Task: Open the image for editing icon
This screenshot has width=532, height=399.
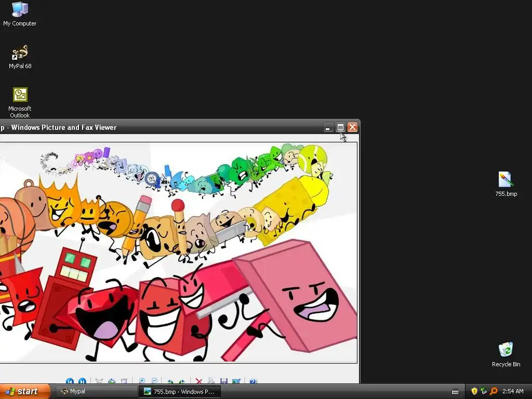Action: coord(236,381)
